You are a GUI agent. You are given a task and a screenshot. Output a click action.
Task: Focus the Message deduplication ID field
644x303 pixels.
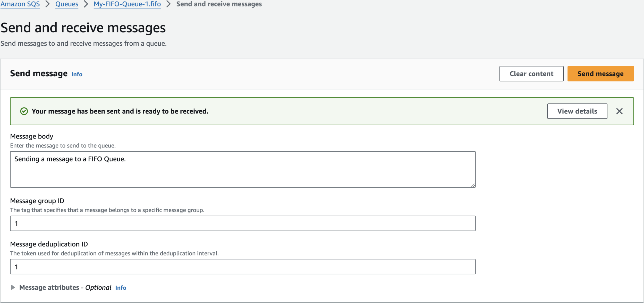pyautogui.click(x=242, y=267)
